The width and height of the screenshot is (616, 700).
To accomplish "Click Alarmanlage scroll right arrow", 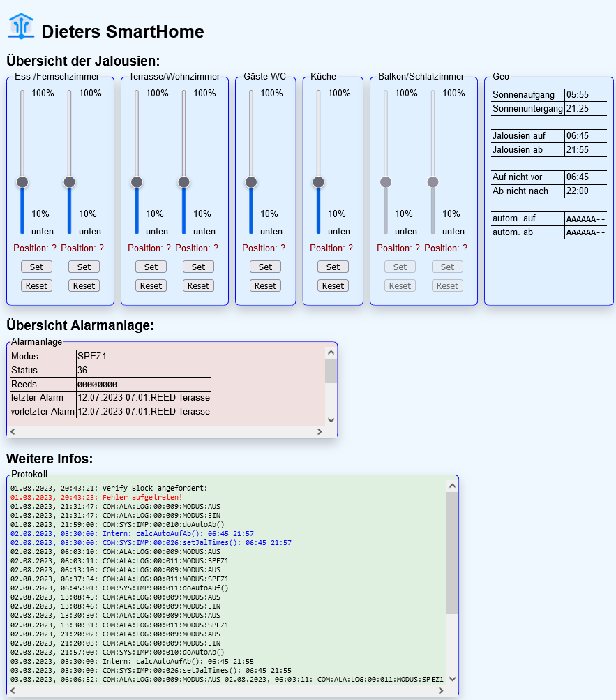I will 320,431.
